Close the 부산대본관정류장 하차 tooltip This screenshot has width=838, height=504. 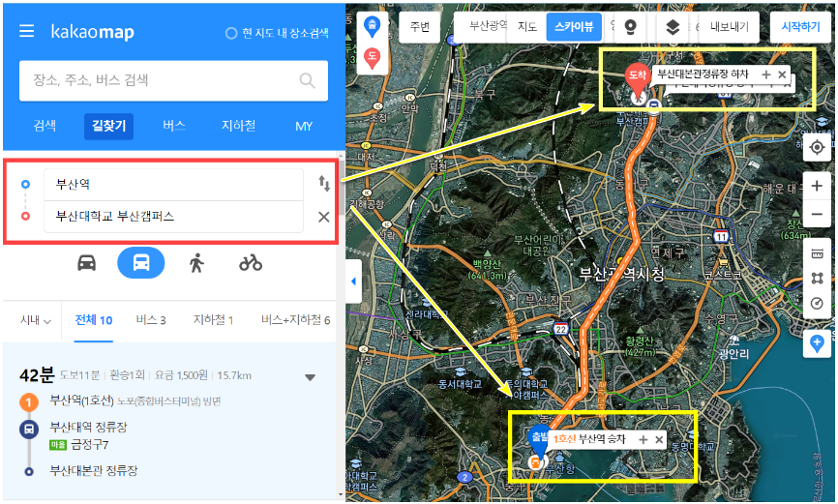(782, 74)
